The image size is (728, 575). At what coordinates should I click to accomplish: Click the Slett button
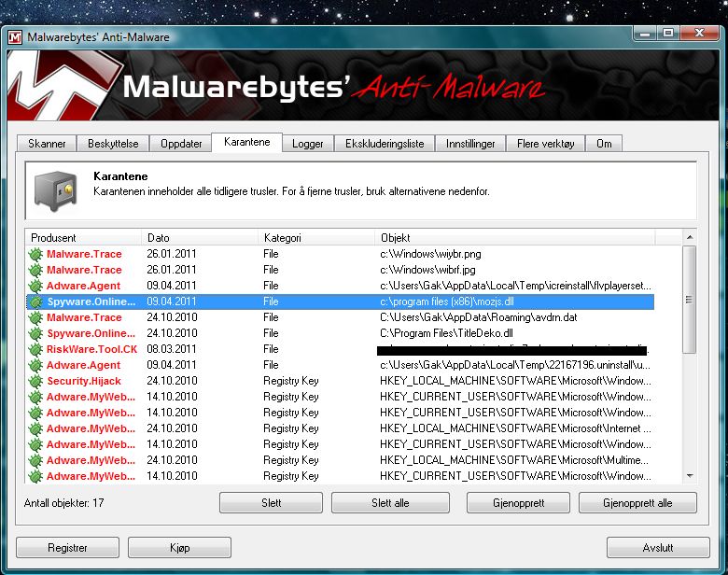pos(272,503)
